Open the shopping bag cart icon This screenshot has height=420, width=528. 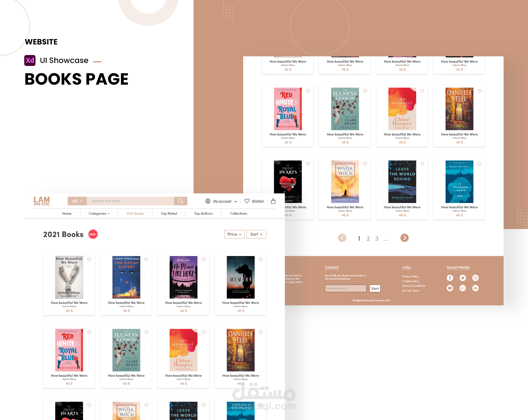click(x=273, y=201)
